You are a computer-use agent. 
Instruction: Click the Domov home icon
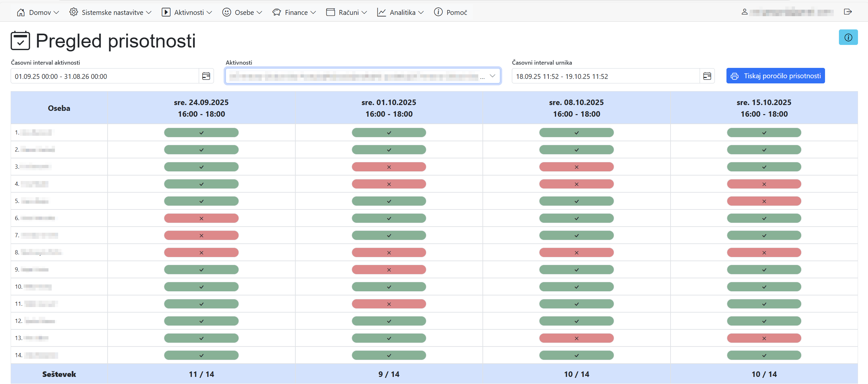(21, 13)
